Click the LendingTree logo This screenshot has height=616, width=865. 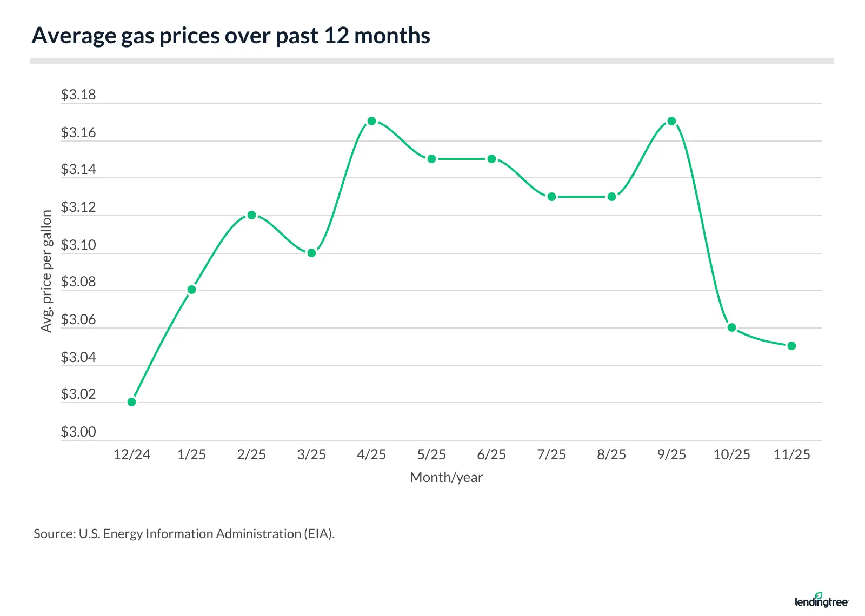tap(821, 600)
